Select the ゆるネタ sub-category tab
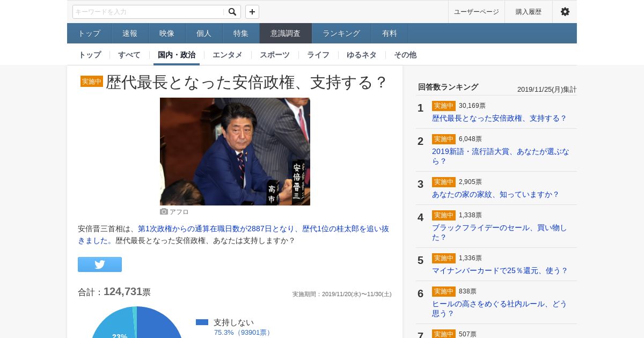 pos(362,55)
